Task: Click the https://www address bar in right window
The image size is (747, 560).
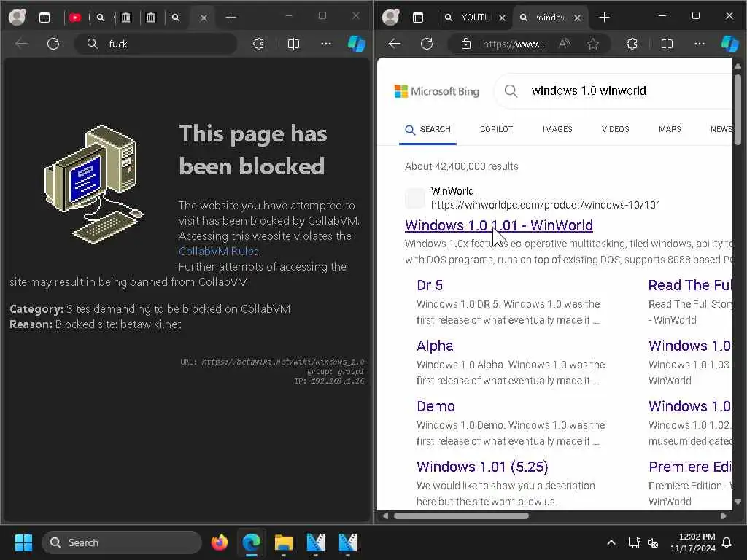Action: [514, 44]
